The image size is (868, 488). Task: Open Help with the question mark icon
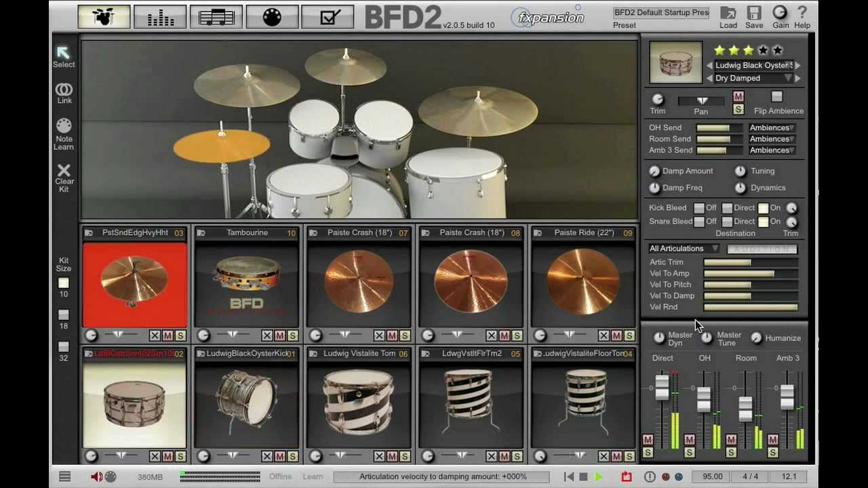tap(802, 12)
